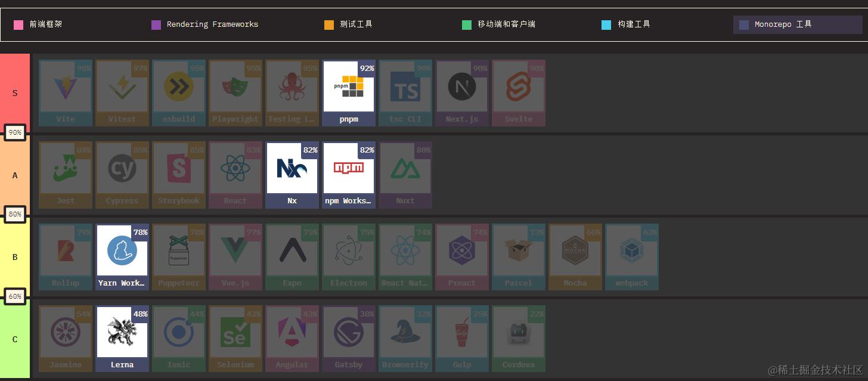The image size is (868, 381).
Task: Click the A tier label
Action: (x=15, y=175)
